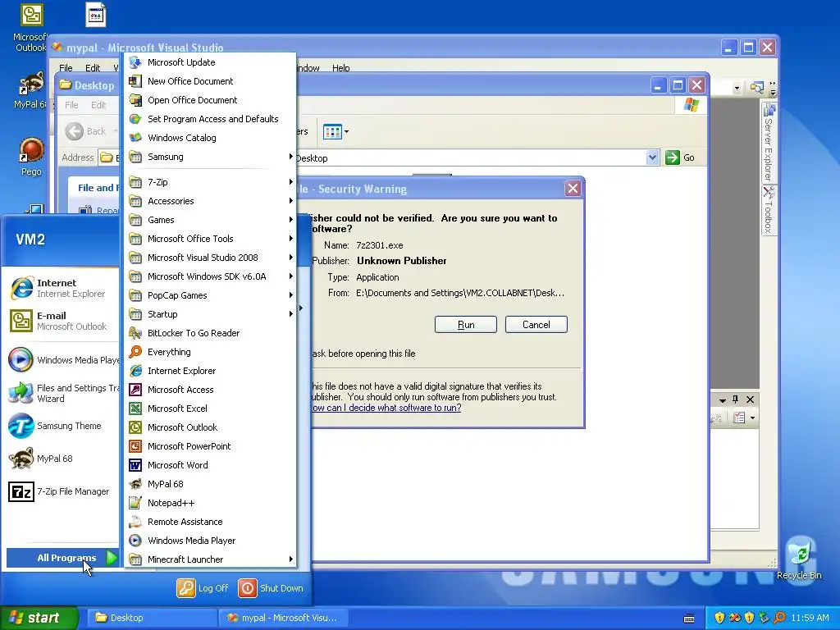Switch to mypal Visual Studio taskbar item
The height and width of the screenshot is (630, 840).
[x=285, y=618]
